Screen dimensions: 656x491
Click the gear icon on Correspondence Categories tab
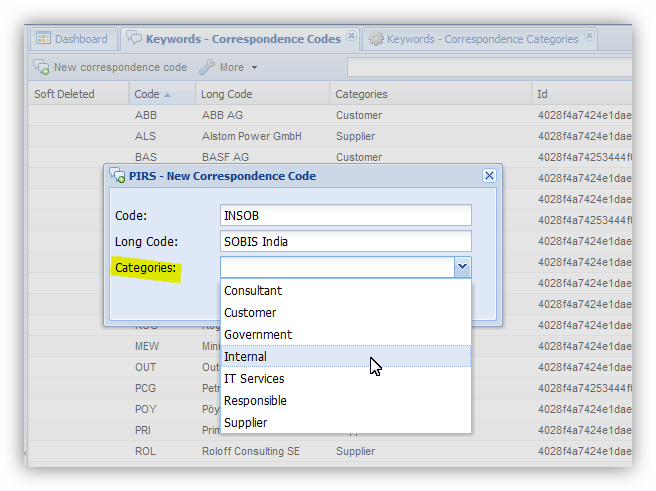376,38
